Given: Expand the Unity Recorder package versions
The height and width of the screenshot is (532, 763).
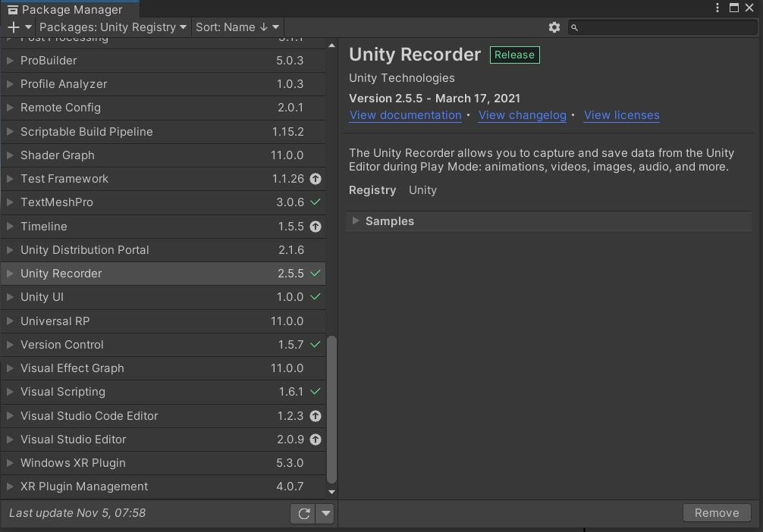Looking at the screenshot, I should 10,274.
